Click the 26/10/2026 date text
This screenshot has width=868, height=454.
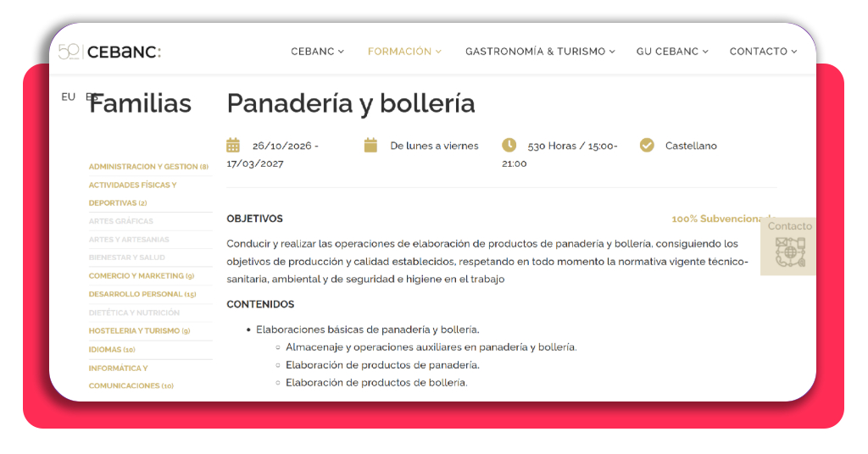(281, 146)
